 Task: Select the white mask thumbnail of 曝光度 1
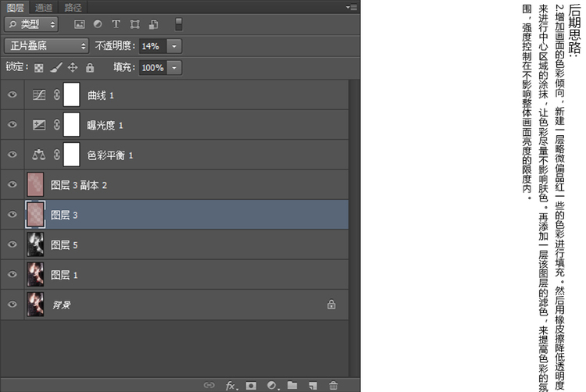(71, 125)
